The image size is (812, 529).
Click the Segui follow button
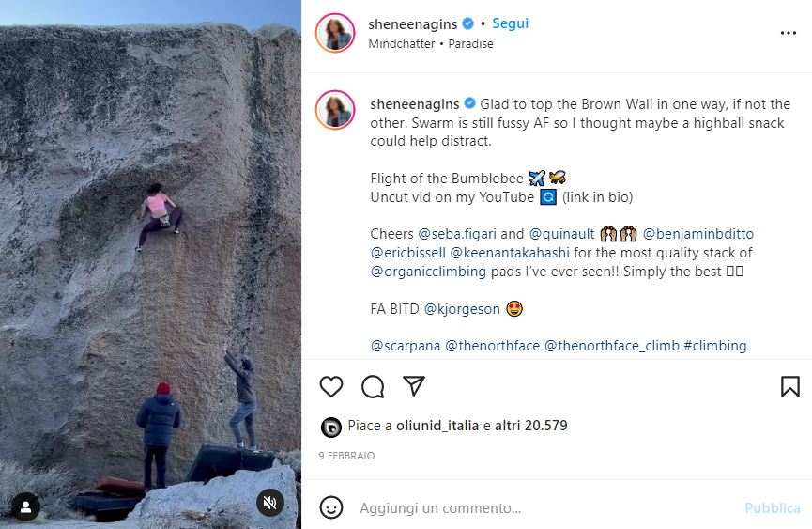click(511, 23)
